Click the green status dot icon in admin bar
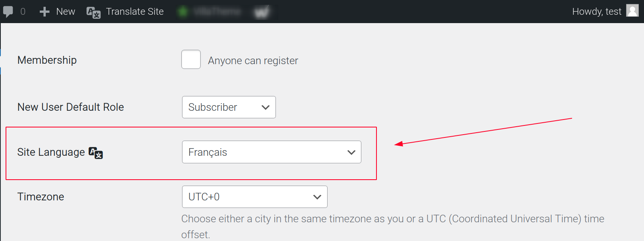 point(183,12)
